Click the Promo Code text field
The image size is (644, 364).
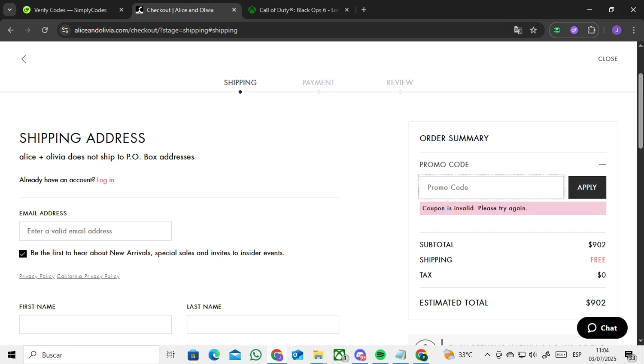492,187
